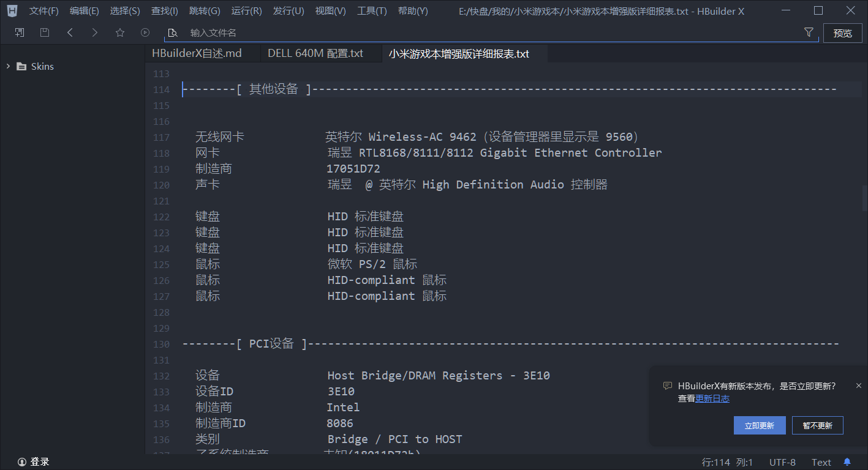The image size is (868, 470).
Task: Open the 运行(R) menu
Action: tap(247, 11)
